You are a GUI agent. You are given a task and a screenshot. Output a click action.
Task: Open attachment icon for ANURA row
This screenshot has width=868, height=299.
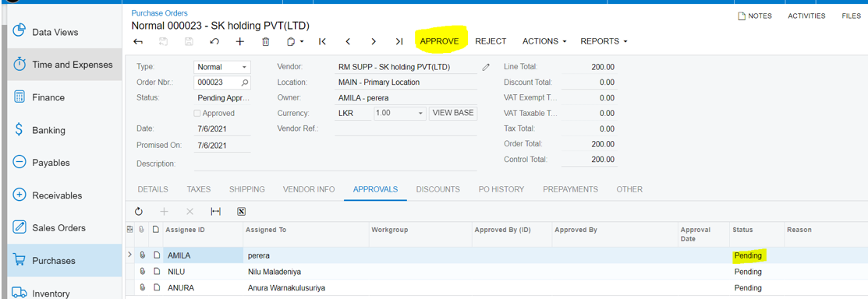pyautogui.click(x=143, y=287)
